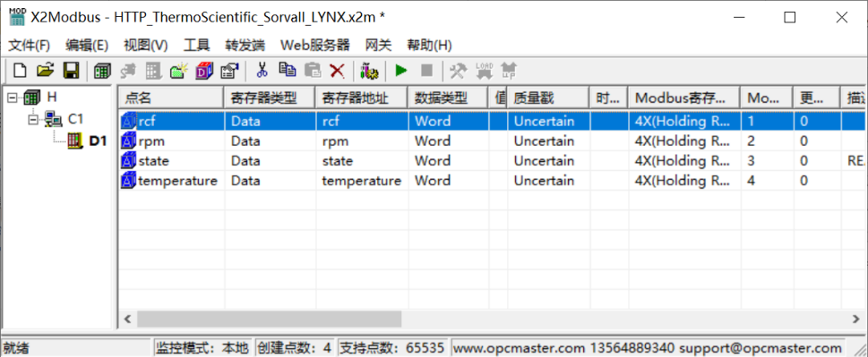Viewport: 868px width, 357px height.
Task: Click the Modbus寄存... column header
Action: pos(684,98)
